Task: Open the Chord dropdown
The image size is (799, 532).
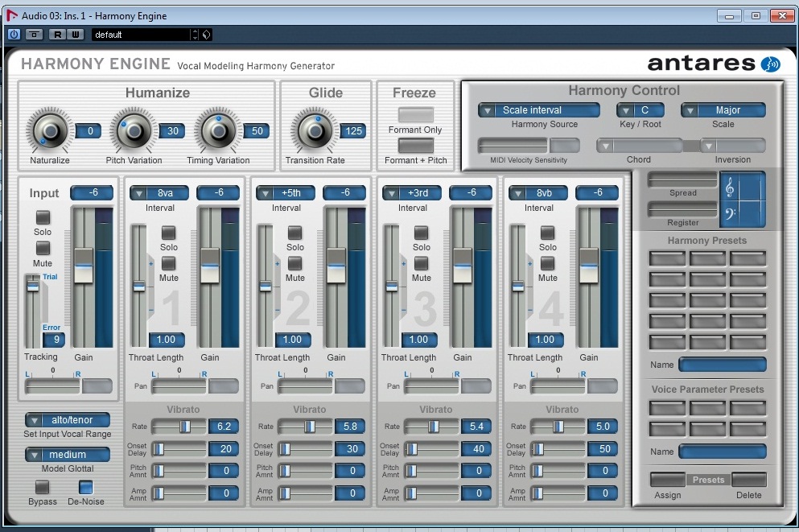Action: click(x=639, y=146)
